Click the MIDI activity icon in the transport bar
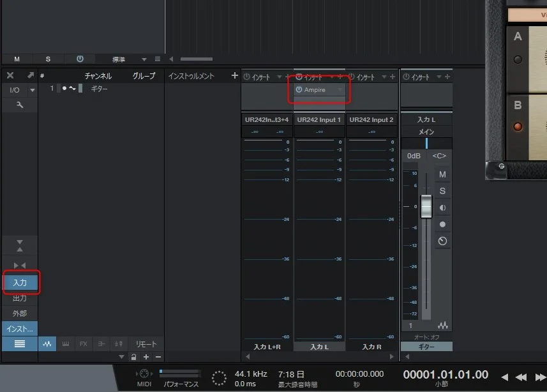547x392 pixels. pos(144,374)
